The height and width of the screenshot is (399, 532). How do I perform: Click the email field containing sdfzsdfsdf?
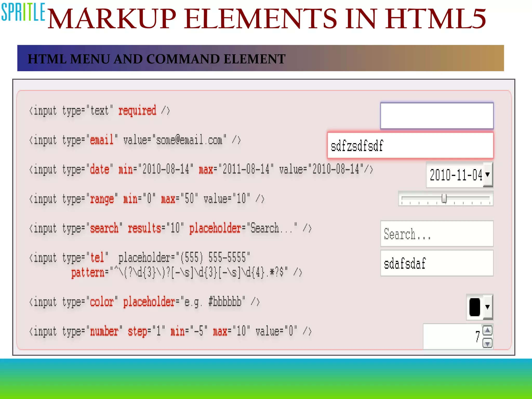410,145
